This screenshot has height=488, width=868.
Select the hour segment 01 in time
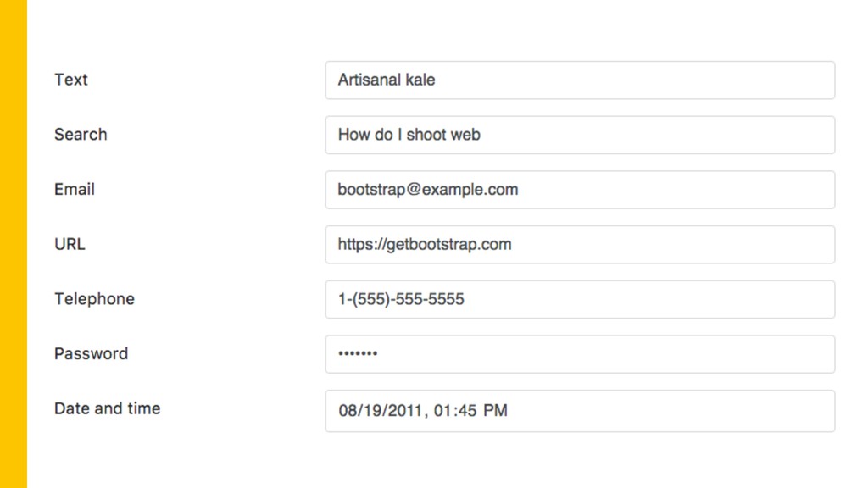click(x=442, y=411)
